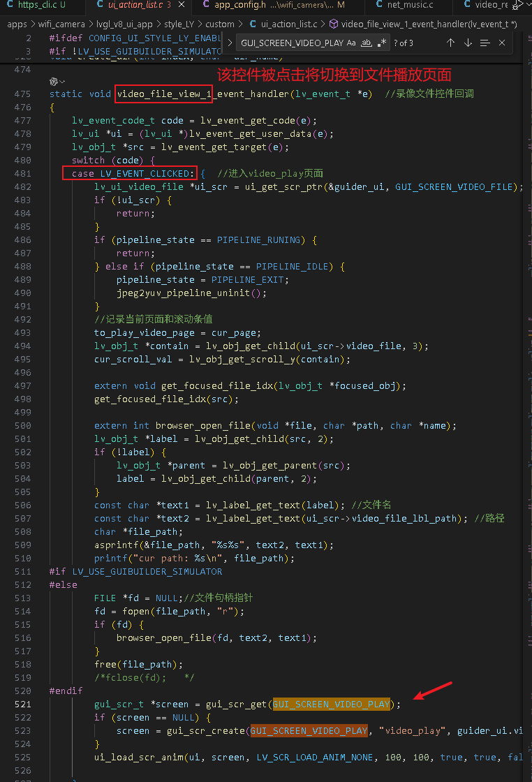The width and height of the screenshot is (532, 782).
Task: Click 'fopen' on line 514
Action: [136, 612]
